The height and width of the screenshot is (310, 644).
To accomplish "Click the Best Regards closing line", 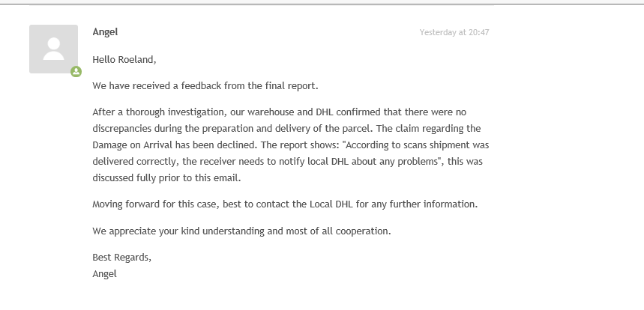I will click(121, 258).
